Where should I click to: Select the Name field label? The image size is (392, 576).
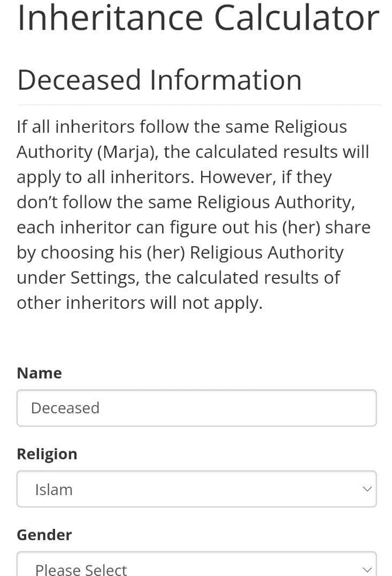pos(39,373)
